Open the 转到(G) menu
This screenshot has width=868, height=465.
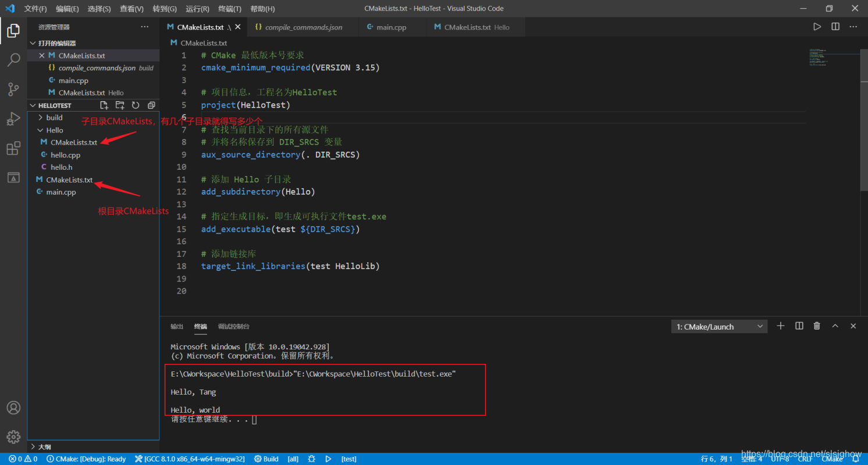pyautogui.click(x=165, y=9)
